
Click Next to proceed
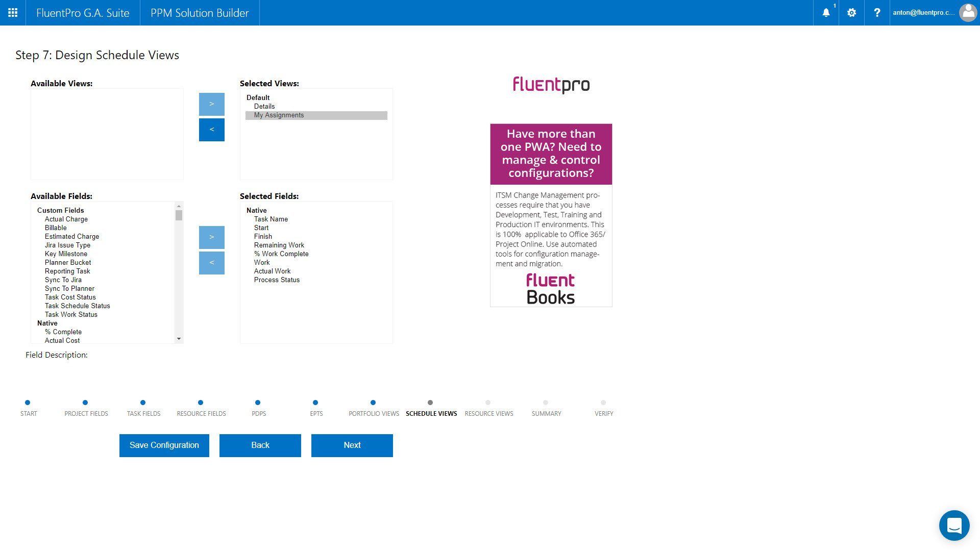click(352, 445)
